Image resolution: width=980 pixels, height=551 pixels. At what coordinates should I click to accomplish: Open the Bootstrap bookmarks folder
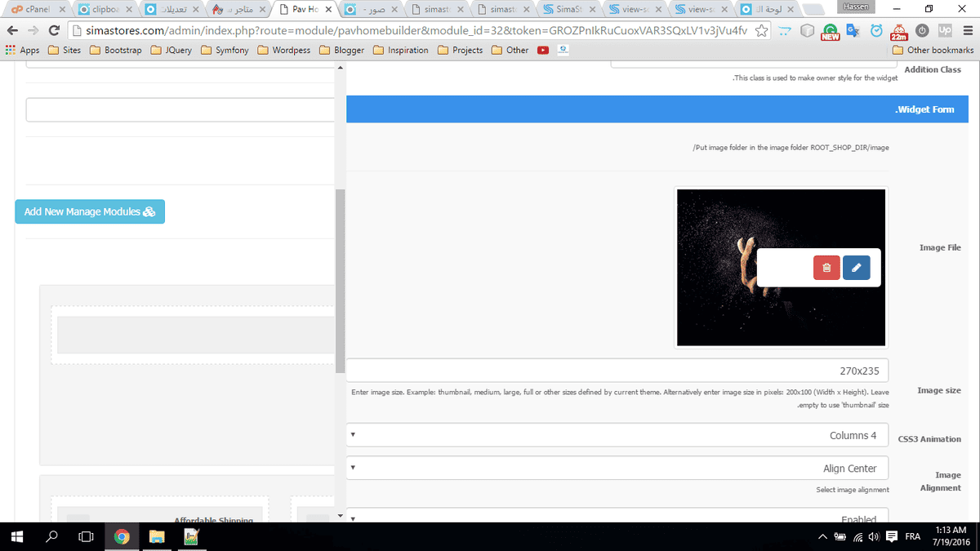[115, 50]
